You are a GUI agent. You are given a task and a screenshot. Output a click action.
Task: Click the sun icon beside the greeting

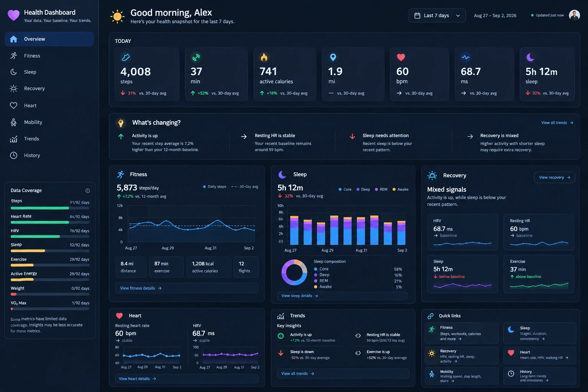click(x=117, y=16)
